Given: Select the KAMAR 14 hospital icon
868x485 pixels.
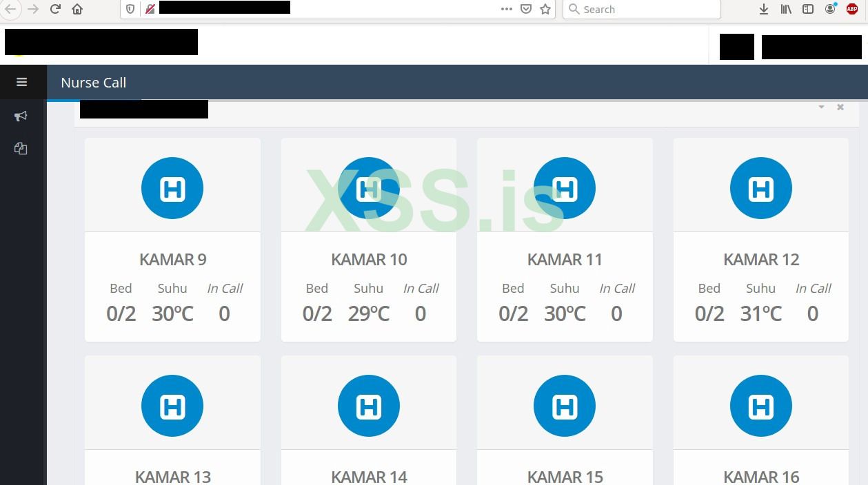Looking at the screenshot, I should click(x=369, y=406).
